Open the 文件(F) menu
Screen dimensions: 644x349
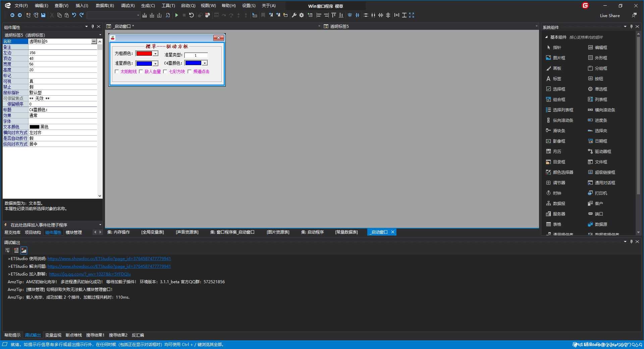21,6
